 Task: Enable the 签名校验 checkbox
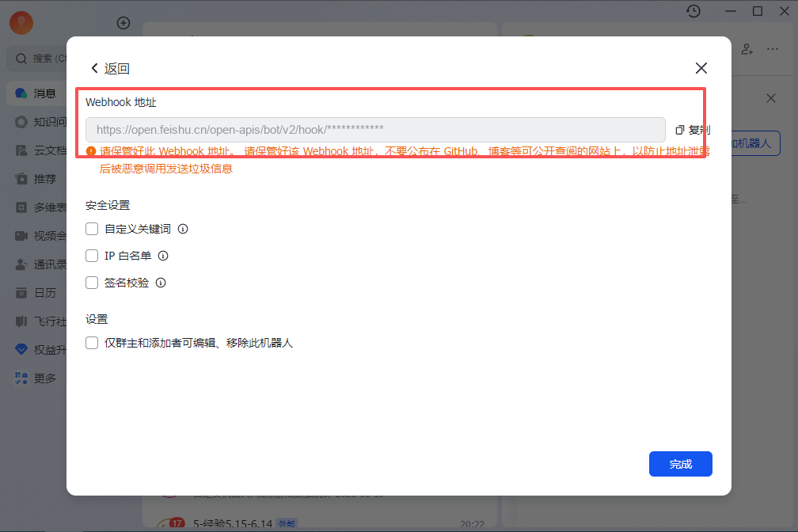pos(92,283)
